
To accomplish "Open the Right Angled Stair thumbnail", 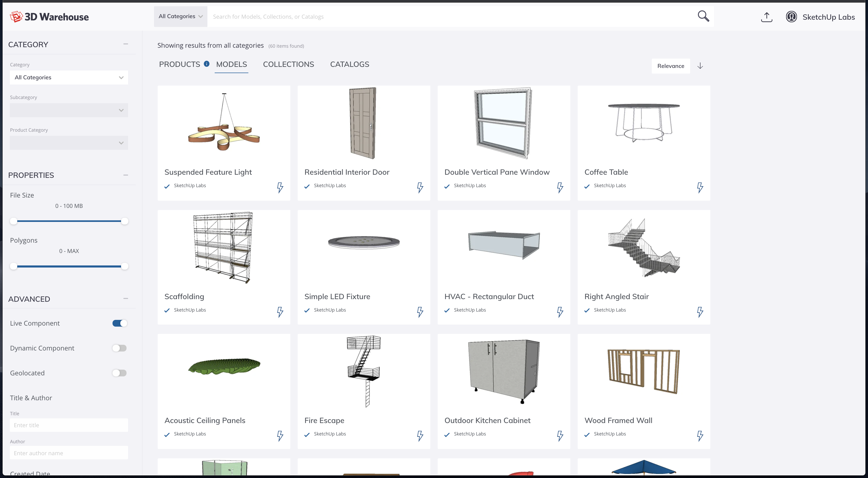I will [643, 248].
